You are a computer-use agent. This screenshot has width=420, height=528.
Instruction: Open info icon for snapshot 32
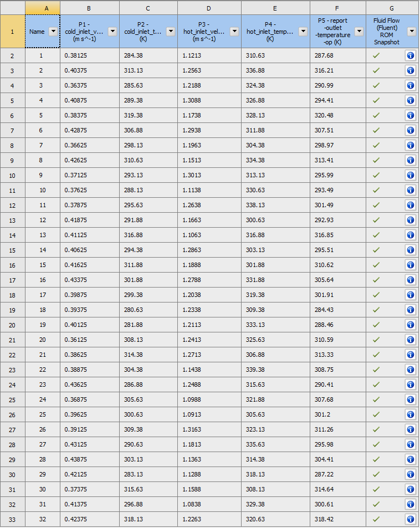(410, 519)
